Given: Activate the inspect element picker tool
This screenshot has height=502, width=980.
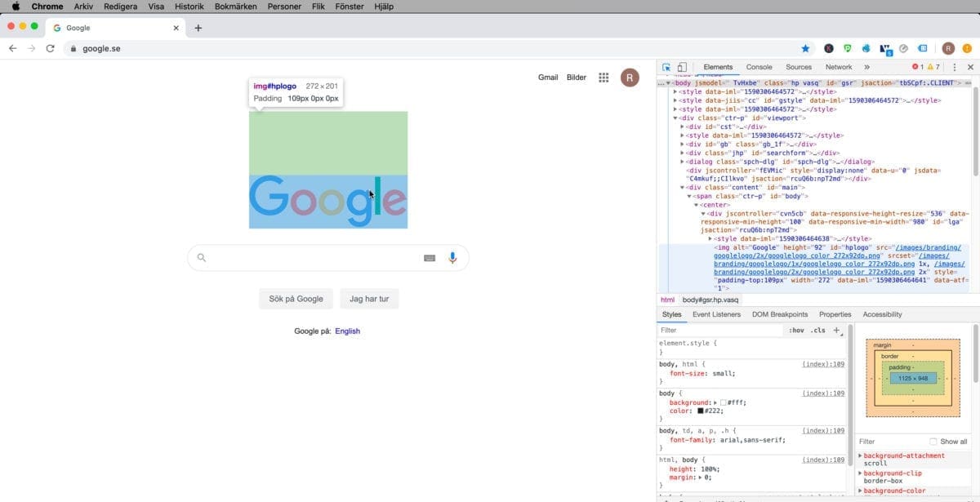Looking at the screenshot, I should [x=666, y=67].
